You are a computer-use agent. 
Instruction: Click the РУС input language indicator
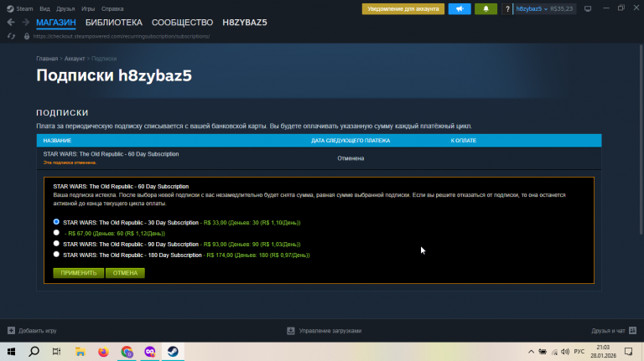579,352
